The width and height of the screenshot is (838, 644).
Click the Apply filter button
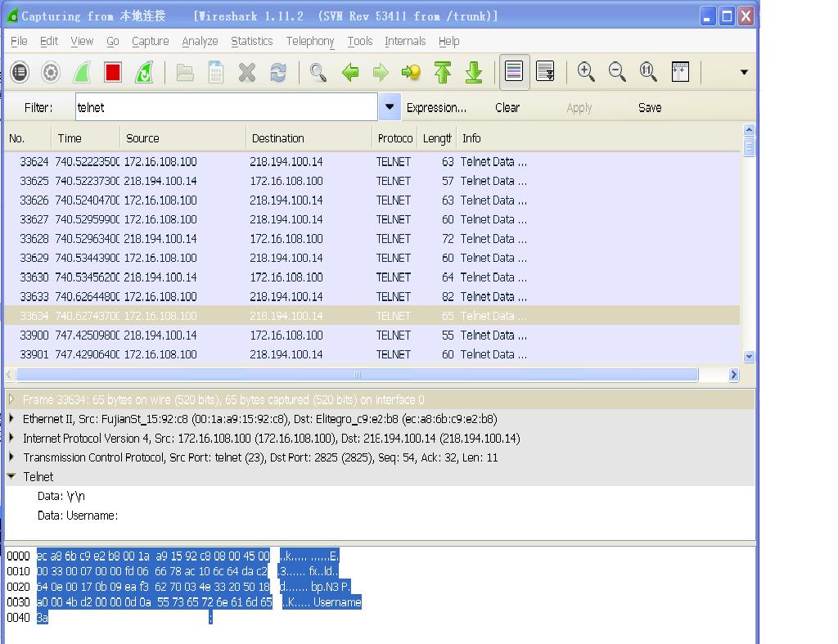[579, 107]
